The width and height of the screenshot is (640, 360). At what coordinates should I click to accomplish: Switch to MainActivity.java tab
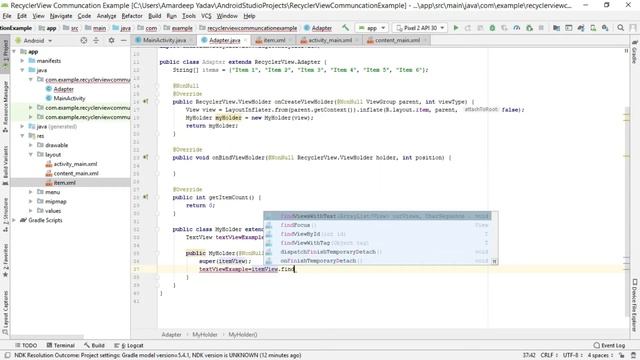pos(164,40)
